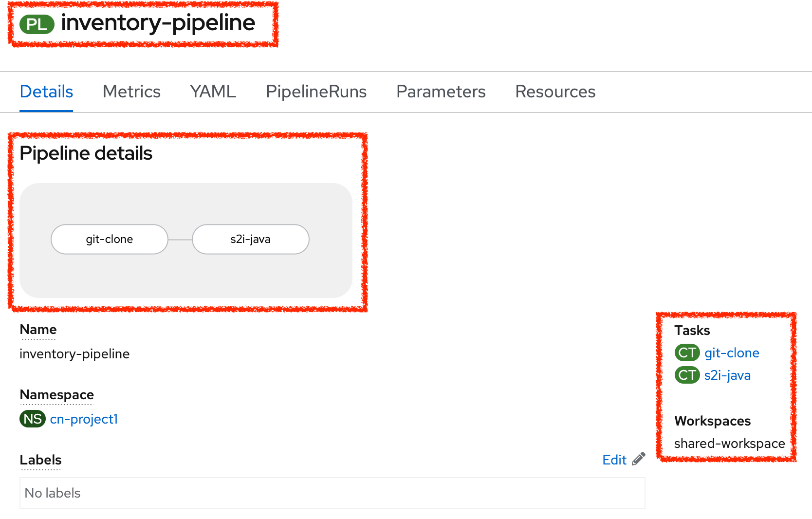Select the git-clone node in pipeline diagram
The height and width of the screenshot is (519, 812).
click(x=109, y=239)
